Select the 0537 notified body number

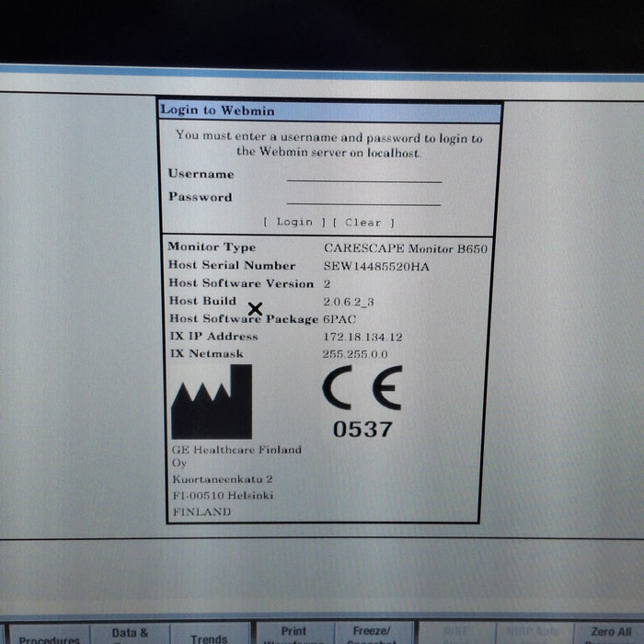click(x=362, y=430)
